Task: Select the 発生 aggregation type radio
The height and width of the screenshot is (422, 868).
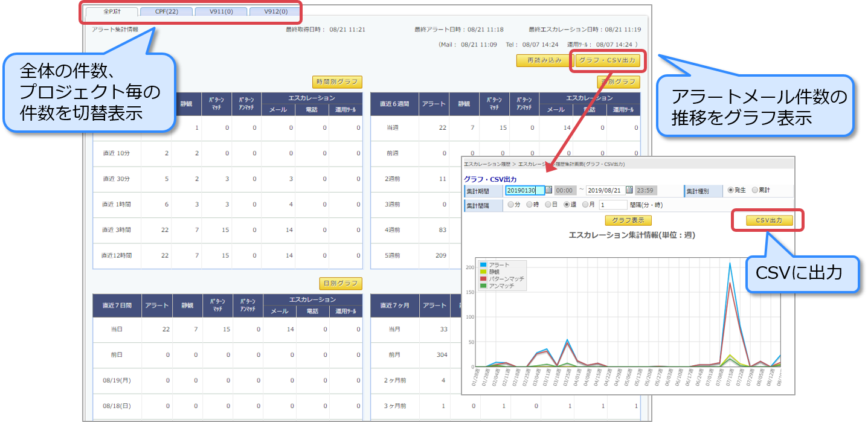Action: point(730,190)
